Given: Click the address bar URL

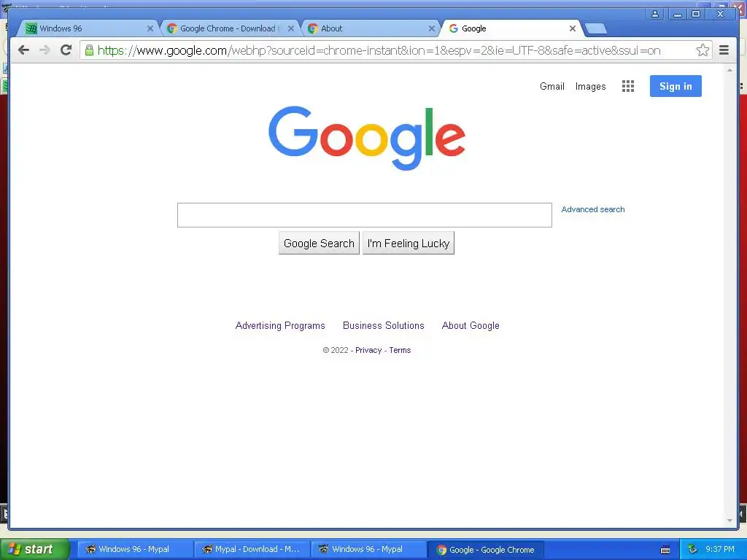Looking at the screenshot, I should click(379, 50).
